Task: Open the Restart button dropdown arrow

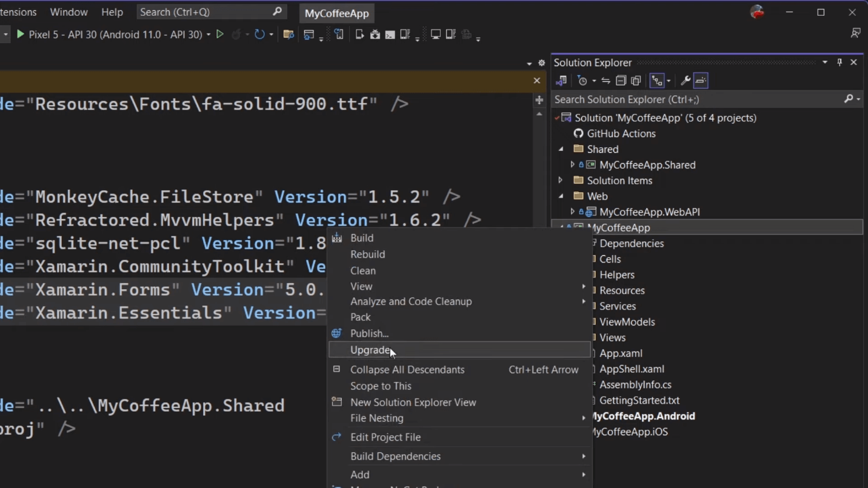Action: click(x=271, y=35)
